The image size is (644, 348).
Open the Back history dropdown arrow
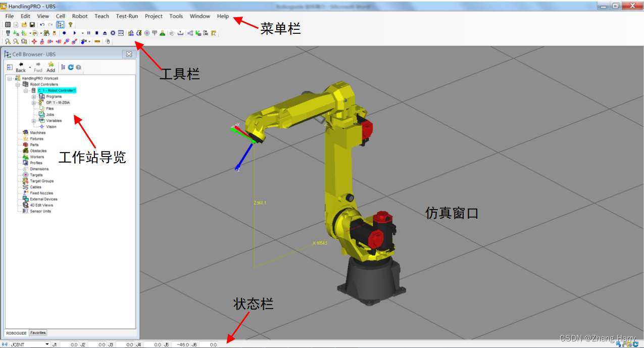coord(30,67)
